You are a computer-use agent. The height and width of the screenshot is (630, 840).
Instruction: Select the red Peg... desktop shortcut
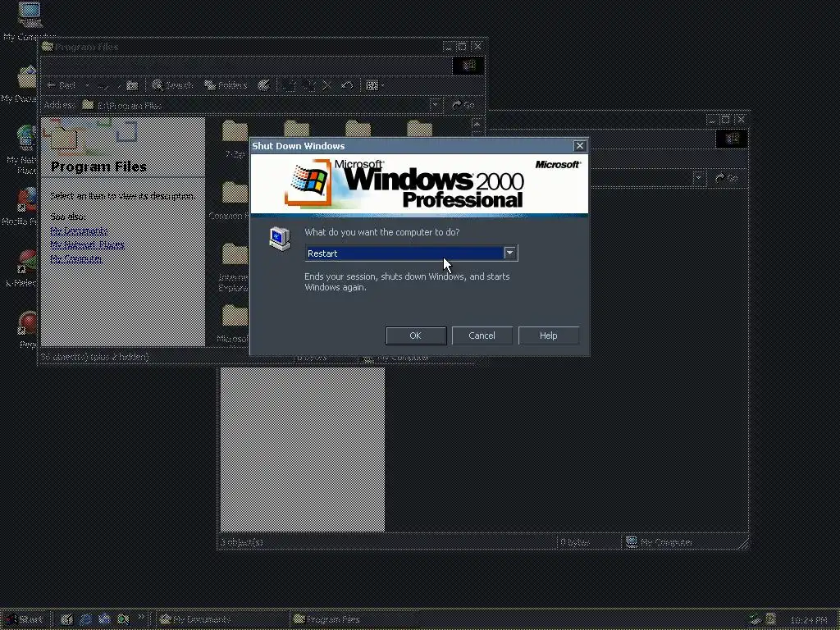click(x=27, y=330)
